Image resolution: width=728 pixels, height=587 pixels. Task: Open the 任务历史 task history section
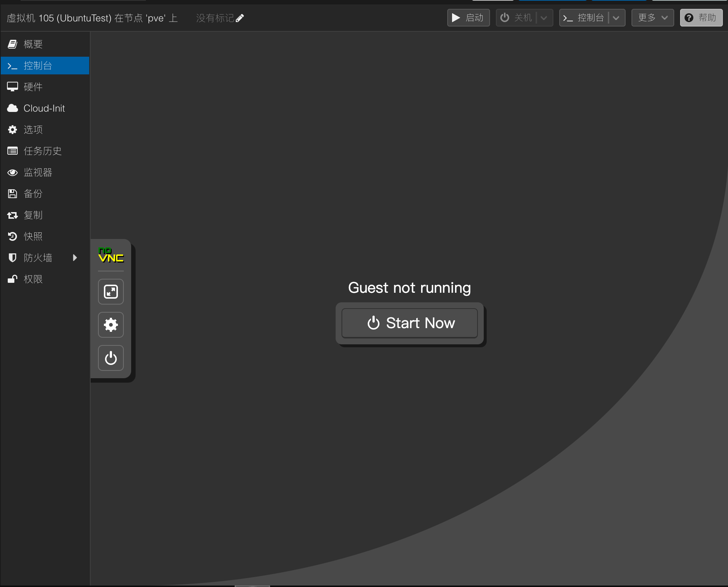tap(43, 151)
